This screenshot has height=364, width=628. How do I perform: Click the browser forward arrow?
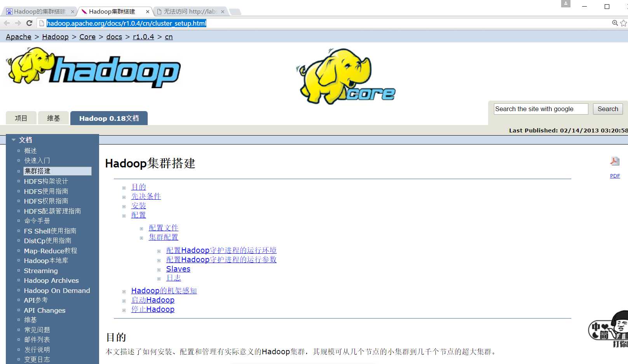(18, 23)
